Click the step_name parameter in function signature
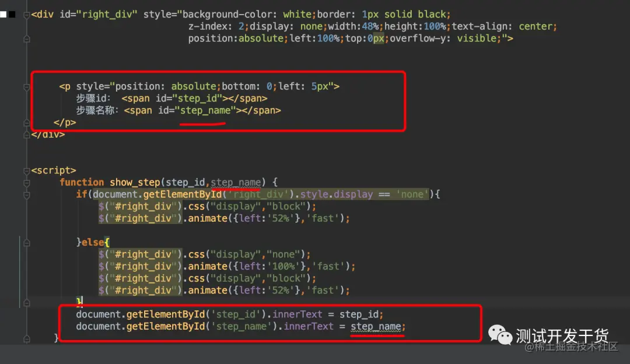Viewport: 630px width, 364px height. tap(236, 183)
